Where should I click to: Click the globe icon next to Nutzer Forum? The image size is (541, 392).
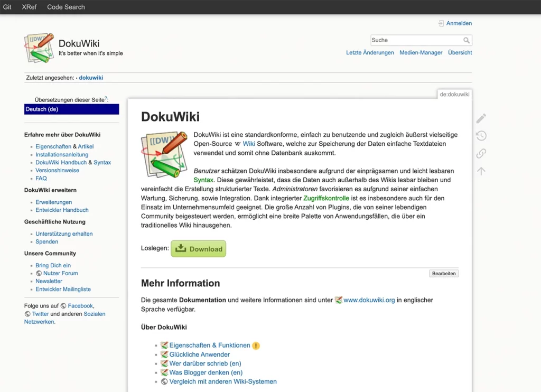coord(39,273)
